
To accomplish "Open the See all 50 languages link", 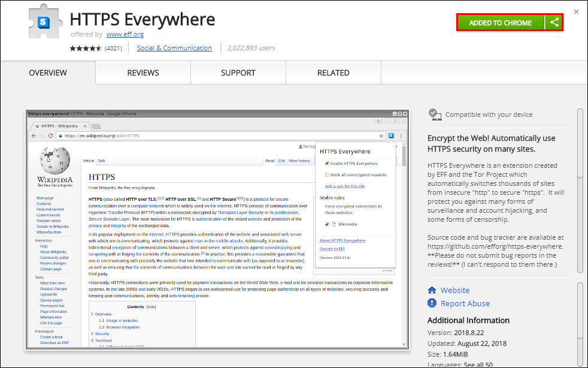I will [478, 364].
